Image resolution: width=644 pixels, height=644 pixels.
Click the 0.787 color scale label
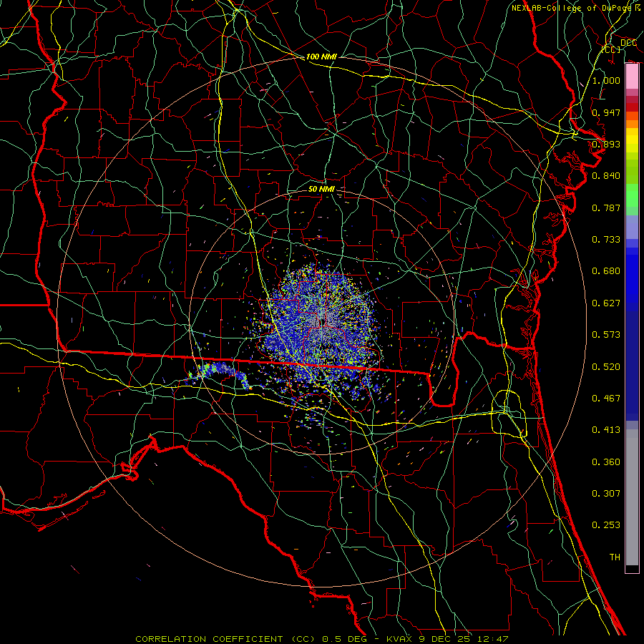coord(606,208)
